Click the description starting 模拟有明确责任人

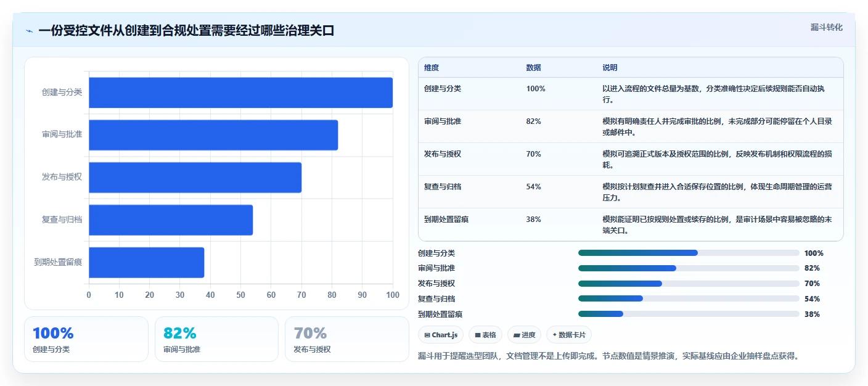click(716, 126)
